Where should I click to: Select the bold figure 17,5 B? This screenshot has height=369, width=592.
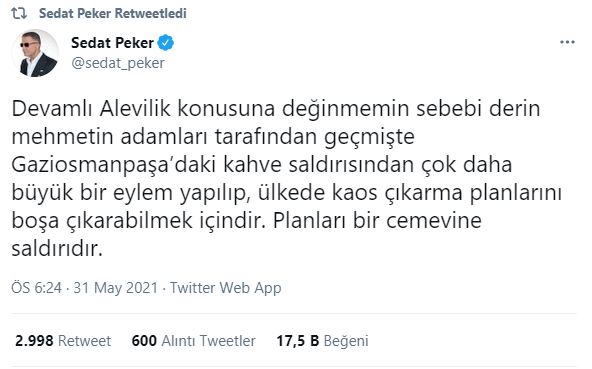pyautogui.click(x=298, y=341)
